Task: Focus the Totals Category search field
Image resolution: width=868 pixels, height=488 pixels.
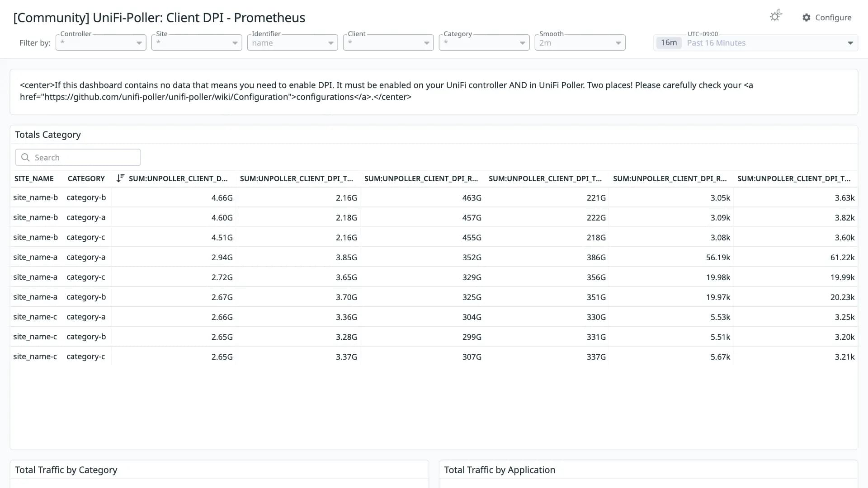Action: pos(78,157)
